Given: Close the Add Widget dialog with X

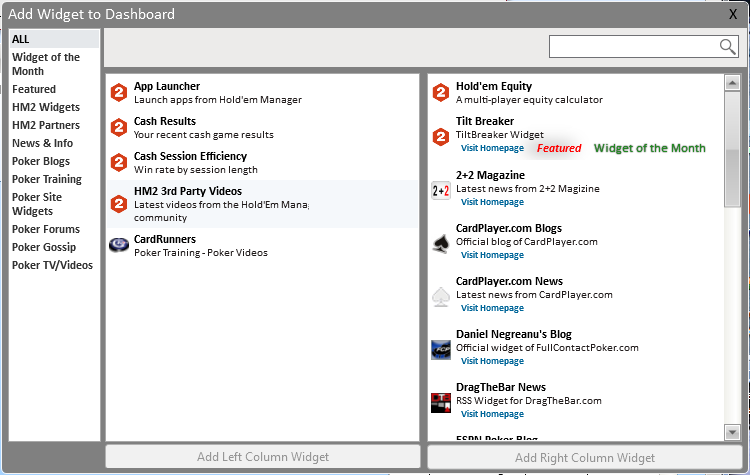Looking at the screenshot, I should (x=733, y=14).
